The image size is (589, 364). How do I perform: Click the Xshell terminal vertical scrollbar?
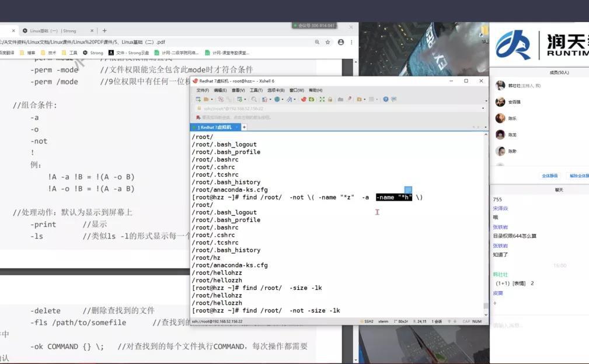click(x=486, y=222)
